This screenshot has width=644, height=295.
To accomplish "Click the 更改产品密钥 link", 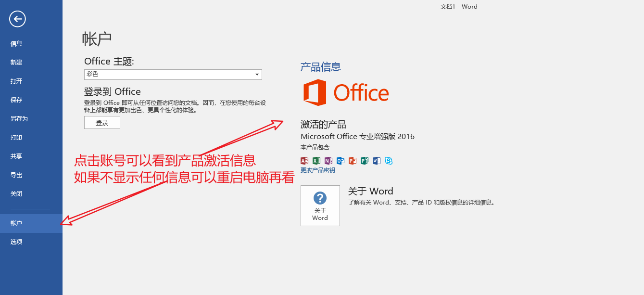I will click(x=318, y=170).
